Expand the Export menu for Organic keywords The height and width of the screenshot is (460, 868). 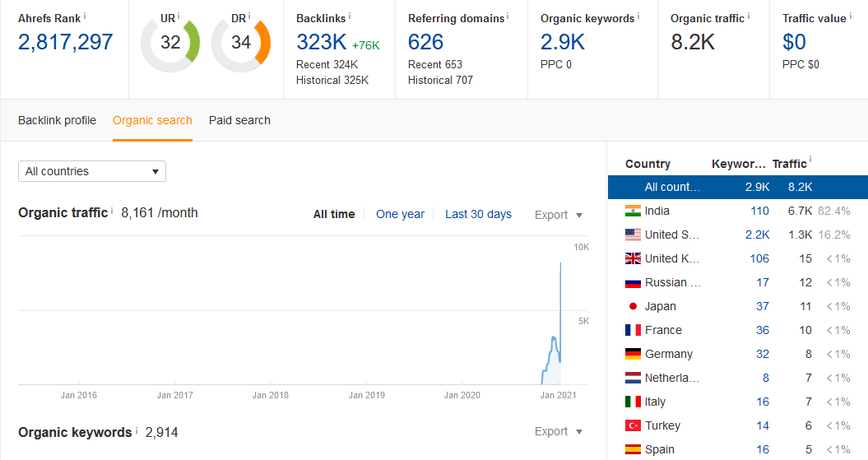[559, 431]
